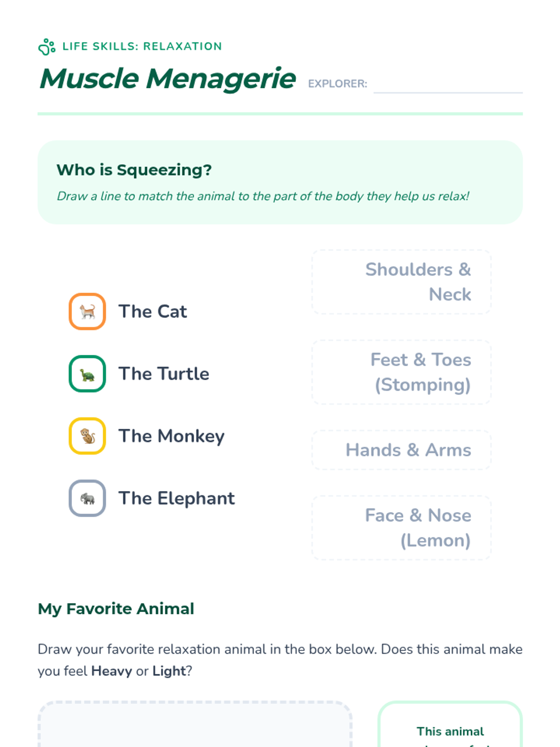Click The Monkey label
The image size is (560, 747).
[171, 436]
